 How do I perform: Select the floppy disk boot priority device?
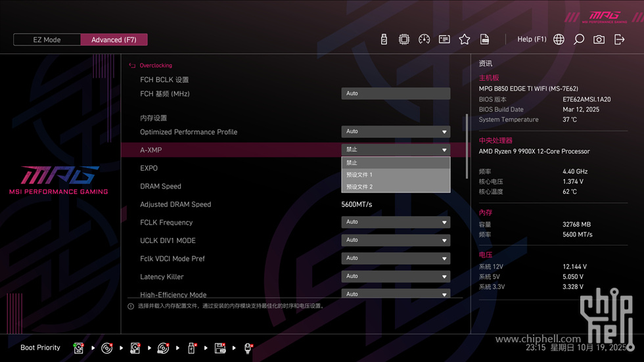[x=220, y=348]
